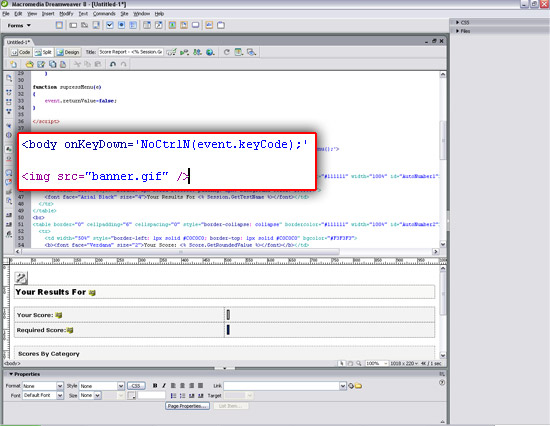Screen dimensions: 550x426
Task: Insert a List/Menu form element
Action: click(x=147, y=25)
